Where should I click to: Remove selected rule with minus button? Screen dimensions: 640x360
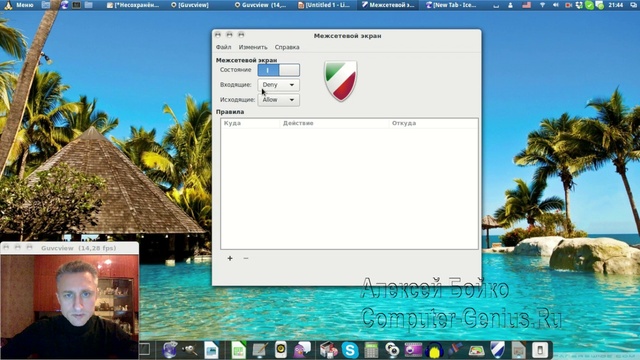pos(246,258)
